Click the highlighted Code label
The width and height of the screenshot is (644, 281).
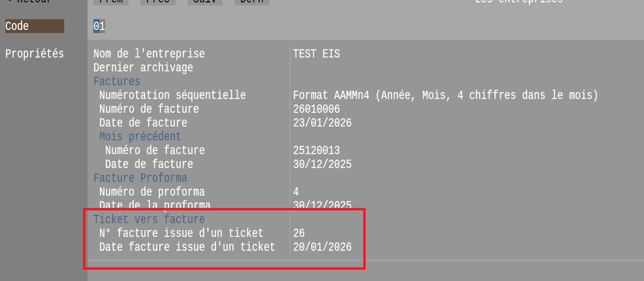click(x=34, y=26)
